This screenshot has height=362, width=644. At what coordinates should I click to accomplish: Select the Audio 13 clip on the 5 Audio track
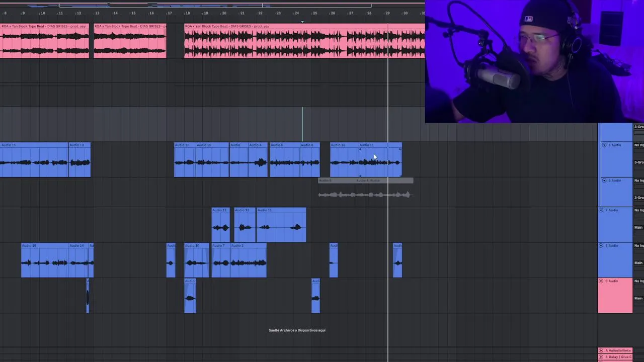[79, 160]
